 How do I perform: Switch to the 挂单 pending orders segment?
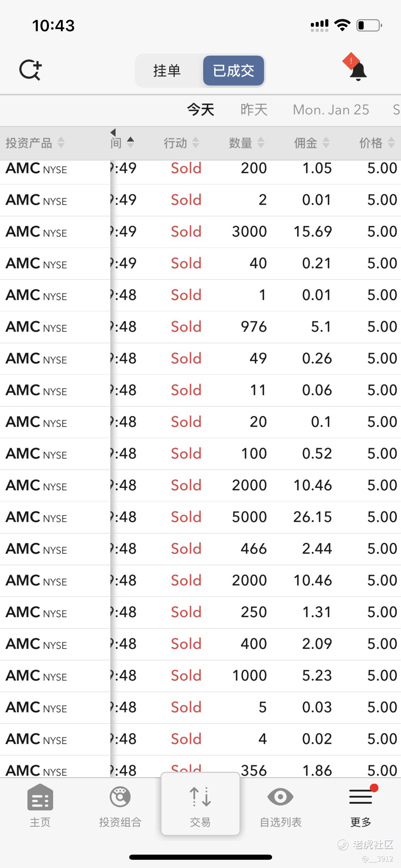[x=167, y=71]
